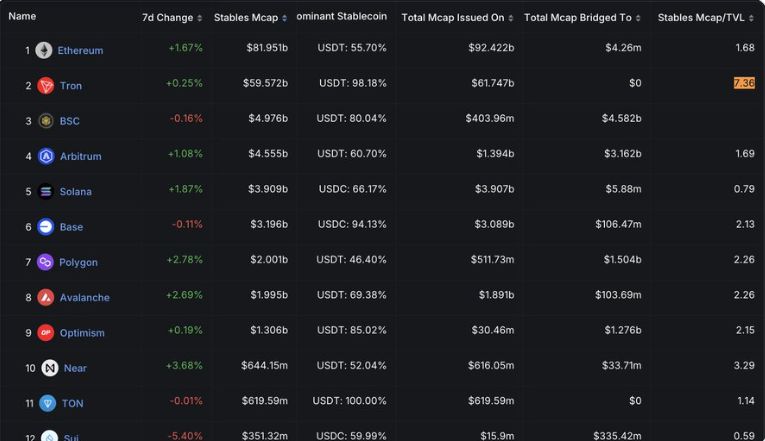Click highlighted 7.36 Mcap/TVL value for Tron
Image resolution: width=765 pixels, height=441 pixels.
coord(743,83)
